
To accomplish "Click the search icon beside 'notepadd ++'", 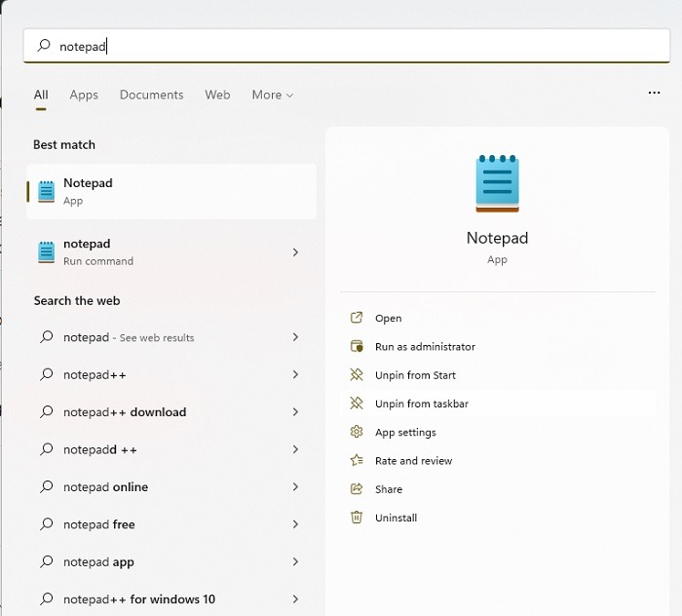I will click(x=47, y=449).
